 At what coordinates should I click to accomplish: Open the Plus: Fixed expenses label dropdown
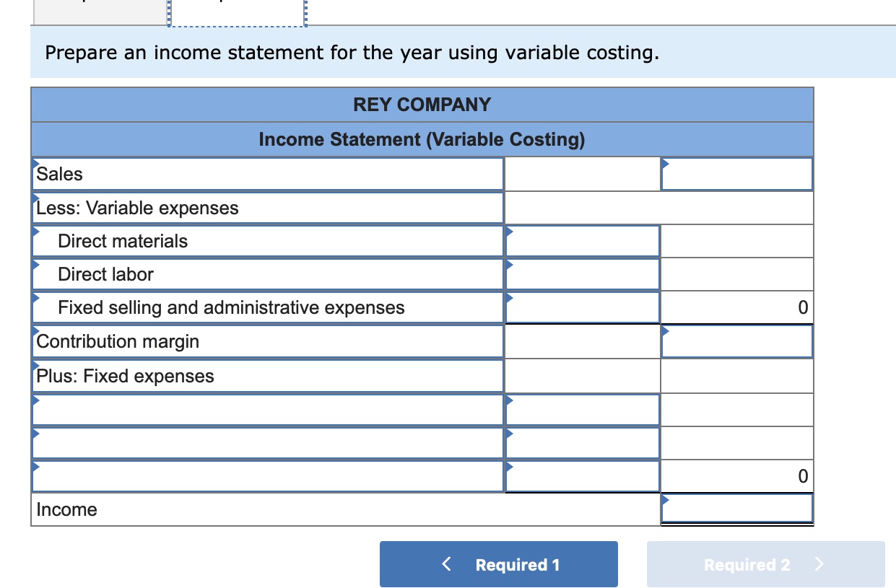tap(267, 375)
